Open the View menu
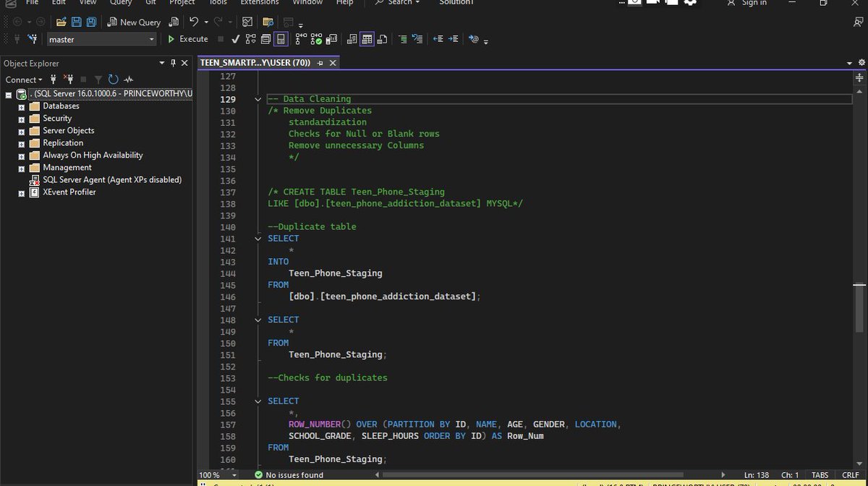The image size is (868, 486). point(88,3)
